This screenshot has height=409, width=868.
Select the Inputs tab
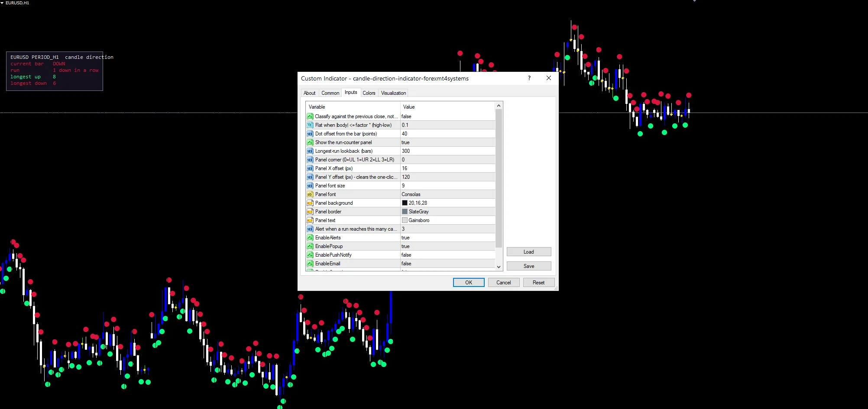coord(351,93)
